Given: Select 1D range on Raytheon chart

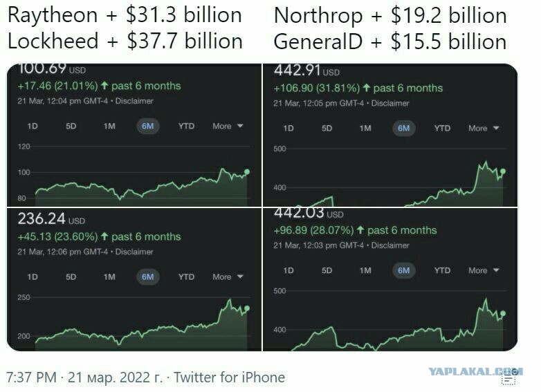Looking at the screenshot, I should (33, 127).
